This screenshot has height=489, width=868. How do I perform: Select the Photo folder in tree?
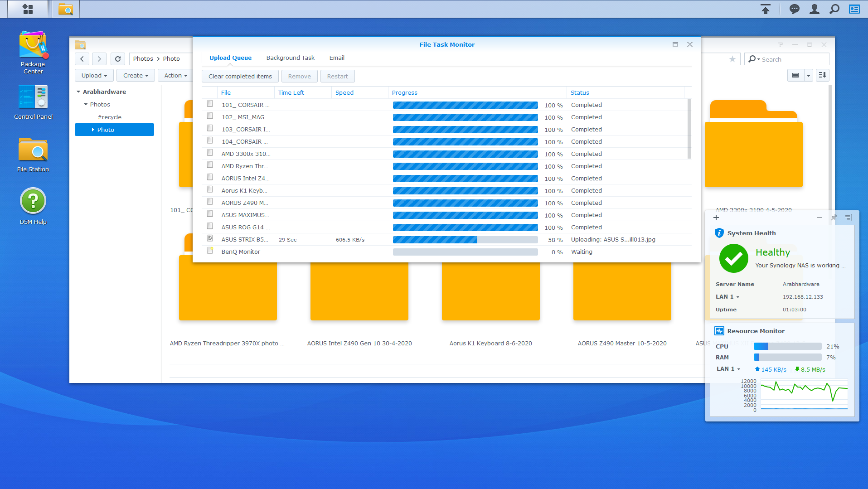coord(114,130)
